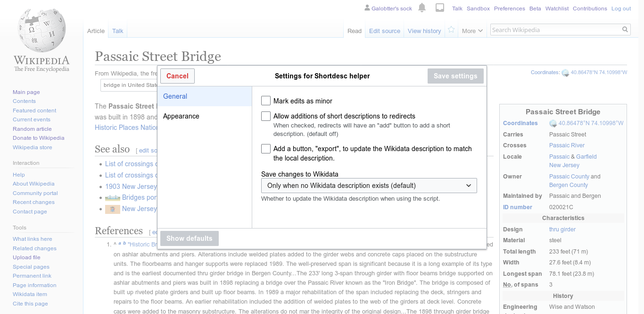Click the Passaic River link
The height and width of the screenshot is (314, 644).
coord(567,145)
